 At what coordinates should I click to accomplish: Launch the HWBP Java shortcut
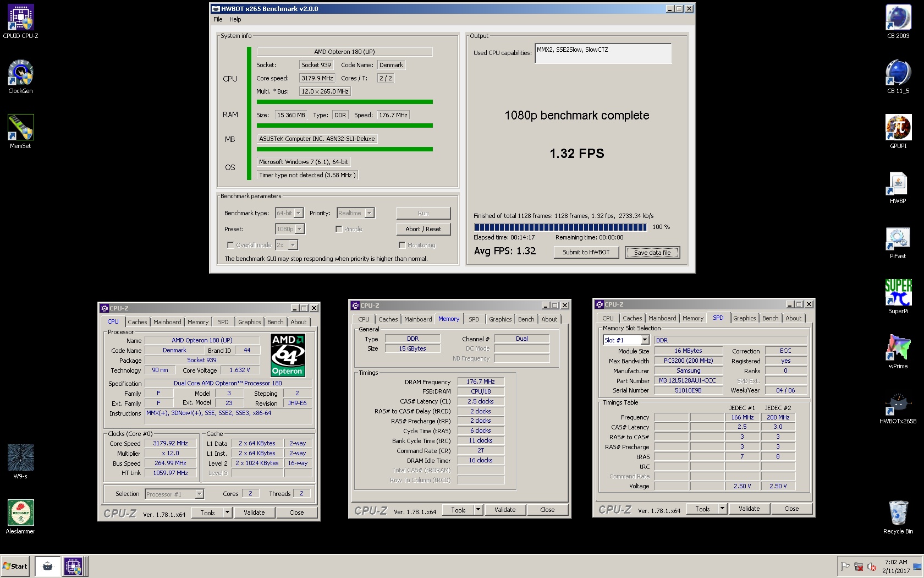[898, 186]
